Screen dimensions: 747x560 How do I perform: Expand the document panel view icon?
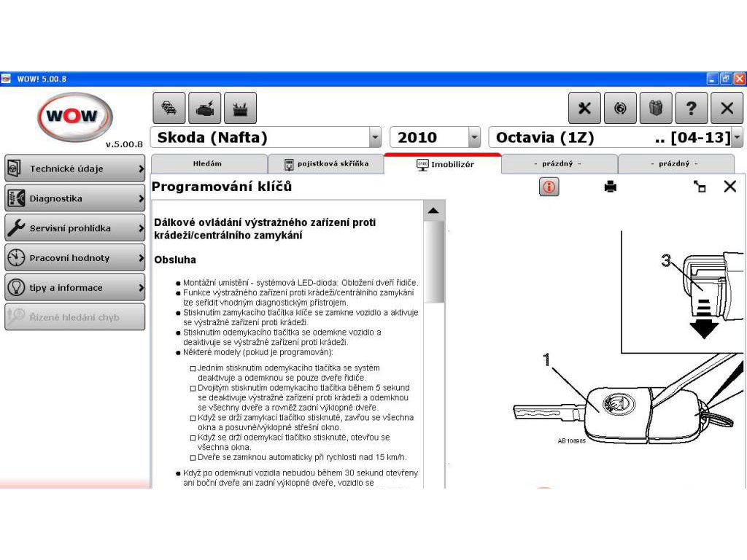[700, 187]
